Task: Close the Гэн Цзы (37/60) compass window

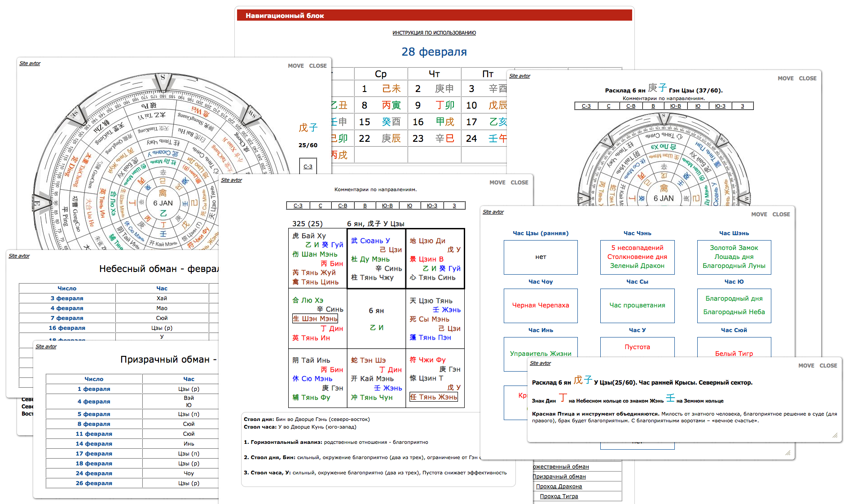Action: pos(808,79)
